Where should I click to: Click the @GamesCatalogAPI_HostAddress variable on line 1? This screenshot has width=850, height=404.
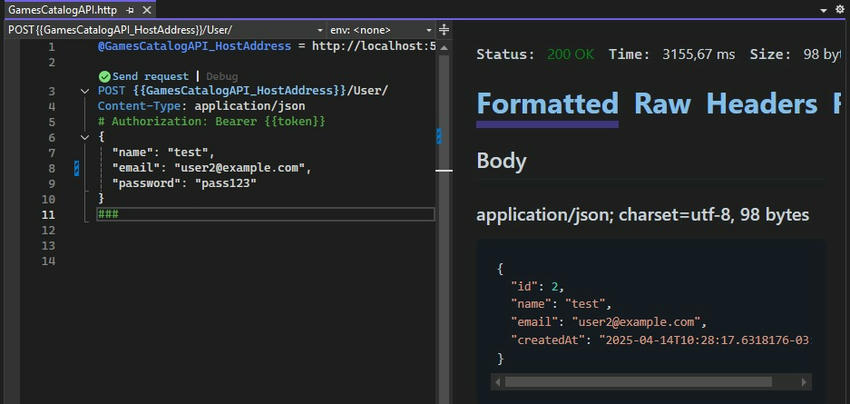pyautogui.click(x=194, y=46)
